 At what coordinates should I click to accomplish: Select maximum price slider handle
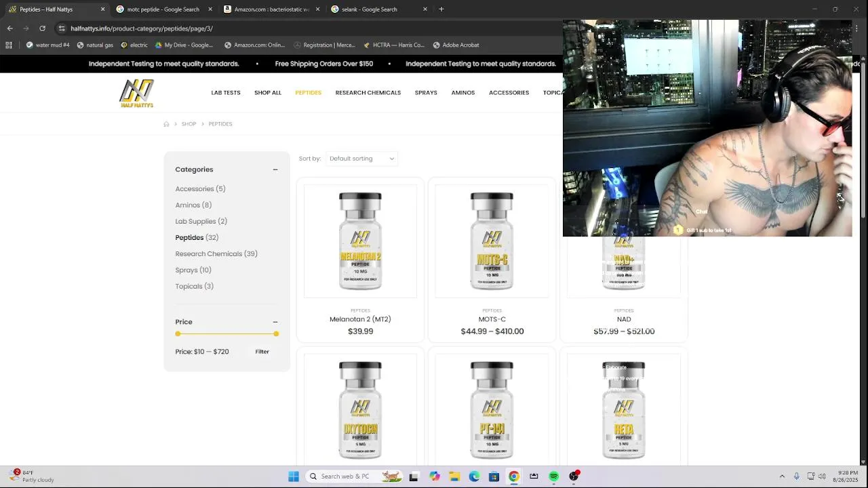pos(276,333)
